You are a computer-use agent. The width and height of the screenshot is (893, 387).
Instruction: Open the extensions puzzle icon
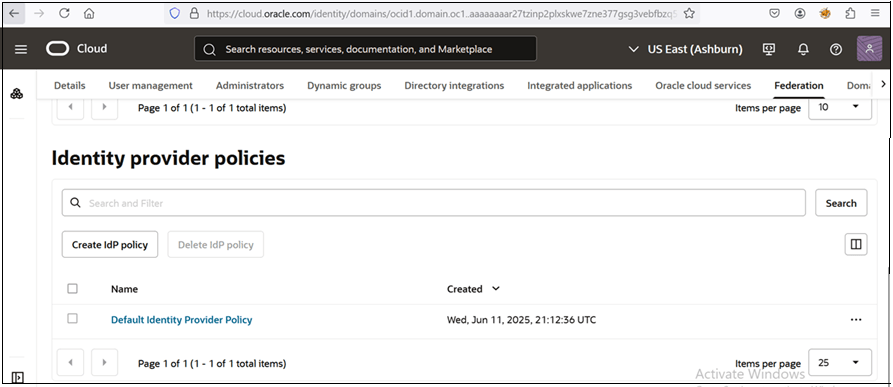tap(850, 13)
